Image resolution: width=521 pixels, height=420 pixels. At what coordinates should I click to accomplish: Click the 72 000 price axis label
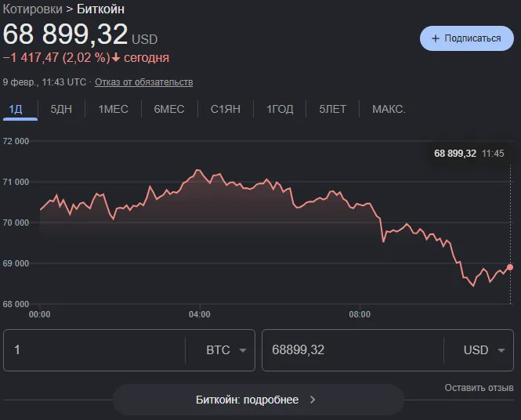tap(16, 141)
